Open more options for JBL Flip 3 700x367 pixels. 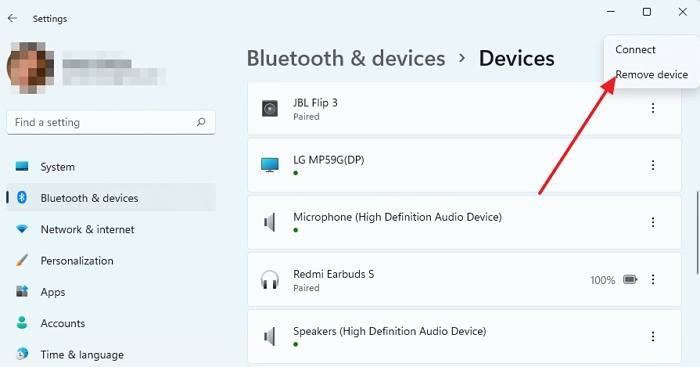coord(653,108)
